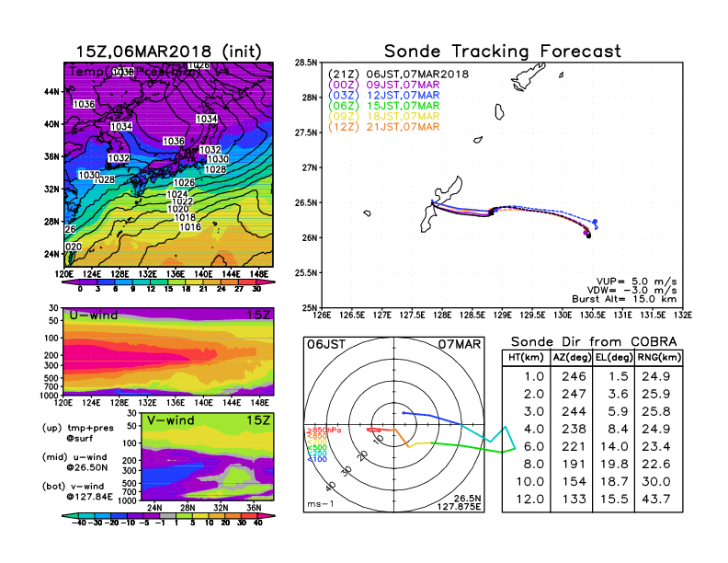Click the 'EL(deg)' column header
This screenshot has height=563, width=728.
pyautogui.click(x=613, y=357)
